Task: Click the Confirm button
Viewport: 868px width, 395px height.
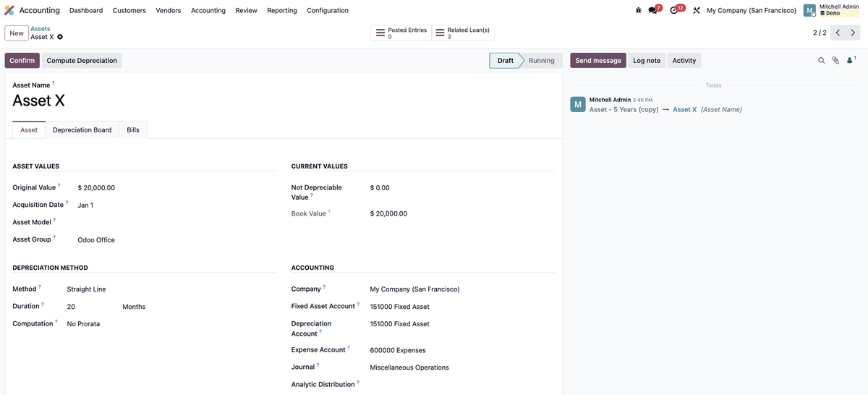Action: 22,61
